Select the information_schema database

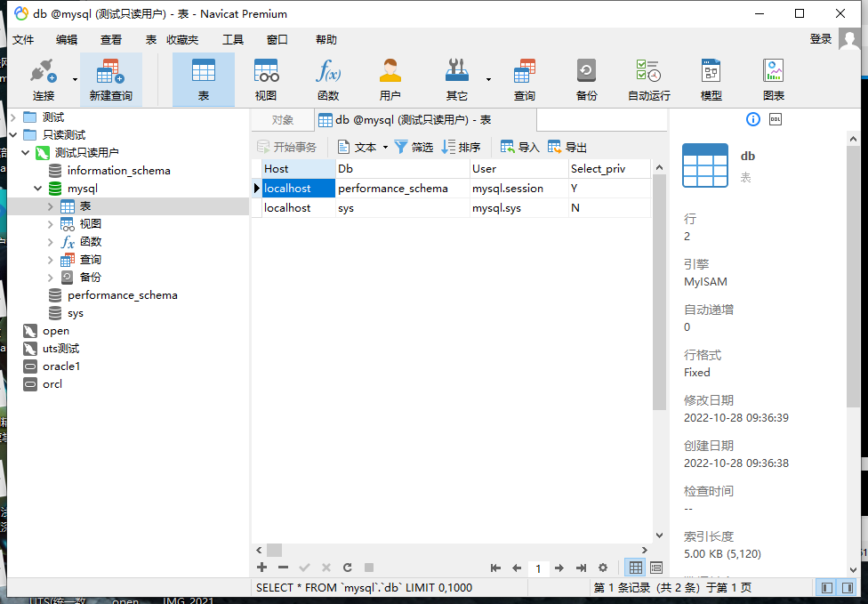tap(118, 171)
